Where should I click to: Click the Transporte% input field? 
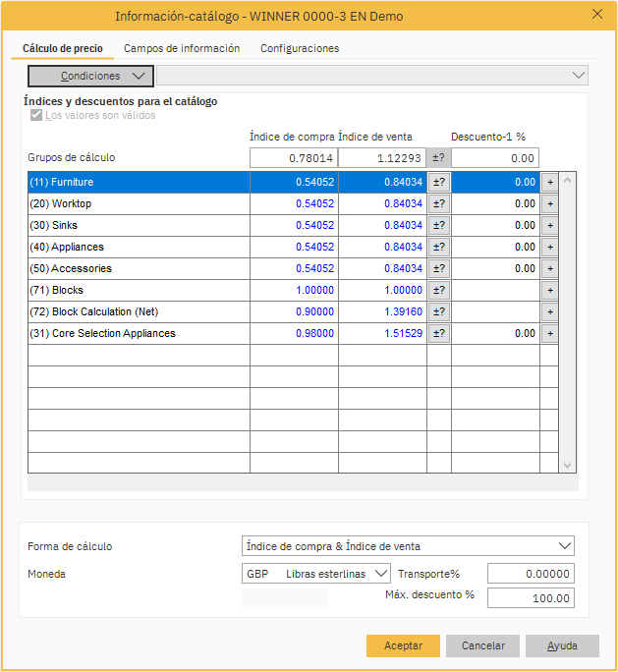coord(531,574)
